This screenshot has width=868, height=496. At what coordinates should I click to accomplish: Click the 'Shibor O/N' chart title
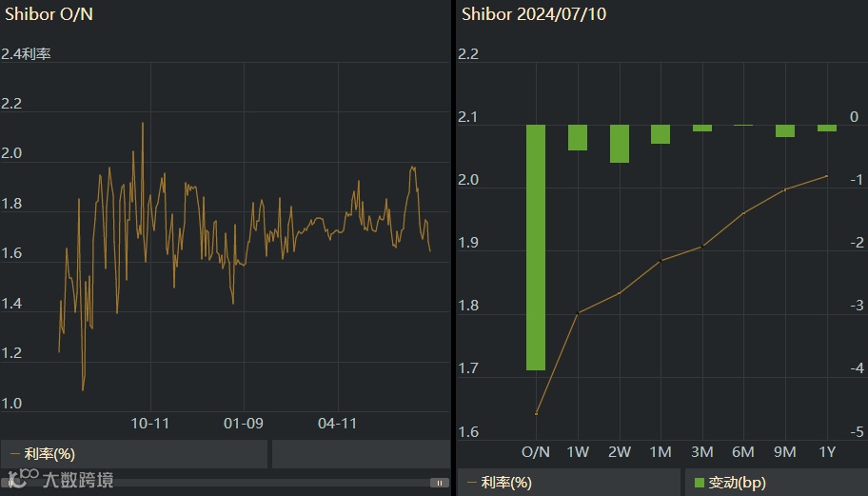click(49, 14)
